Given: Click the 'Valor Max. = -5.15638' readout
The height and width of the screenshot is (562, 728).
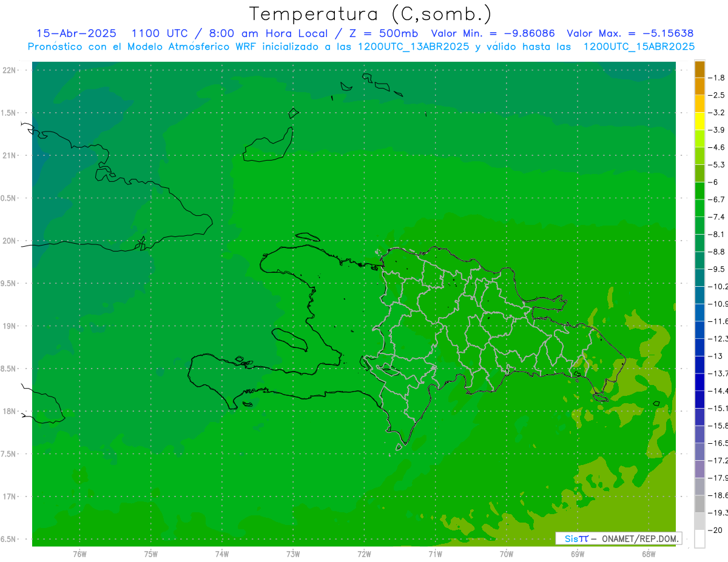Looking at the screenshot, I should click(x=630, y=33).
